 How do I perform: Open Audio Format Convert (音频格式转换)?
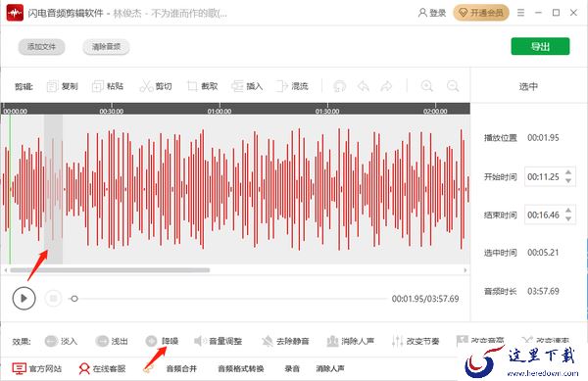tap(241, 368)
